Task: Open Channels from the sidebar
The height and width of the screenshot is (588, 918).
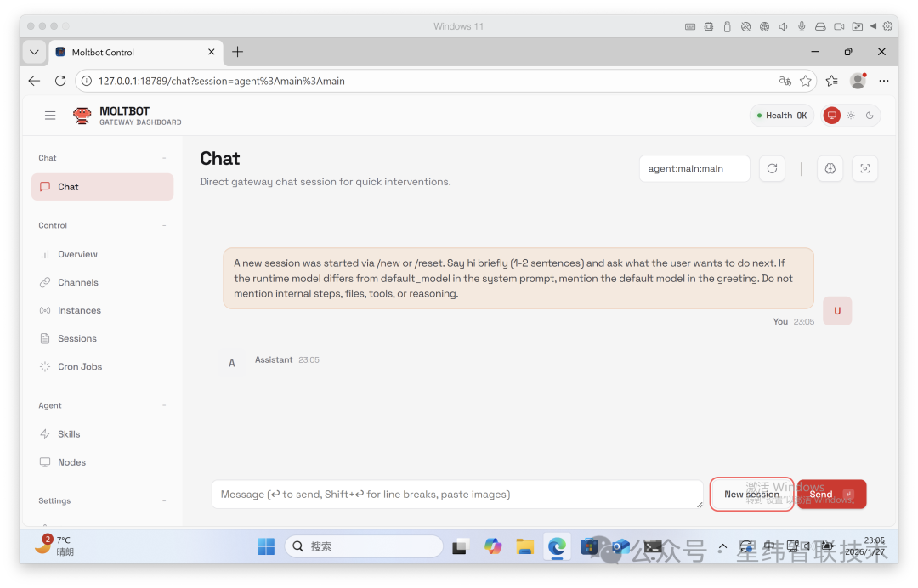Action: [x=78, y=282]
